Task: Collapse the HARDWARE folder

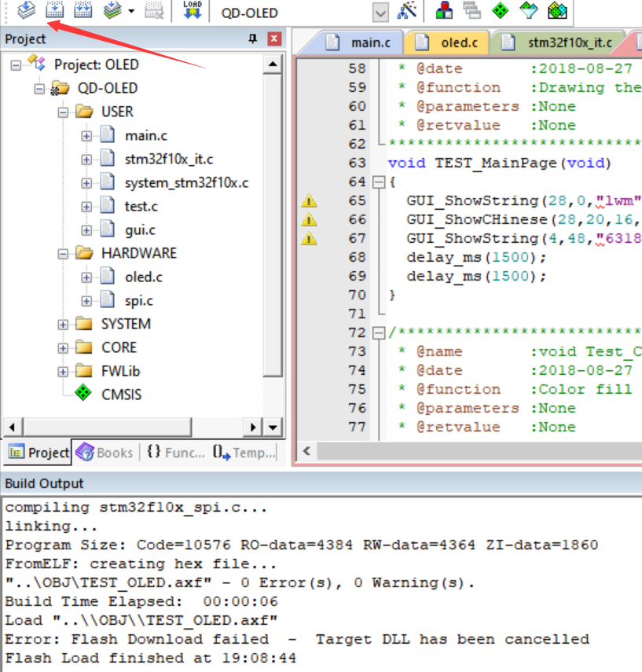Action: (63, 254)
